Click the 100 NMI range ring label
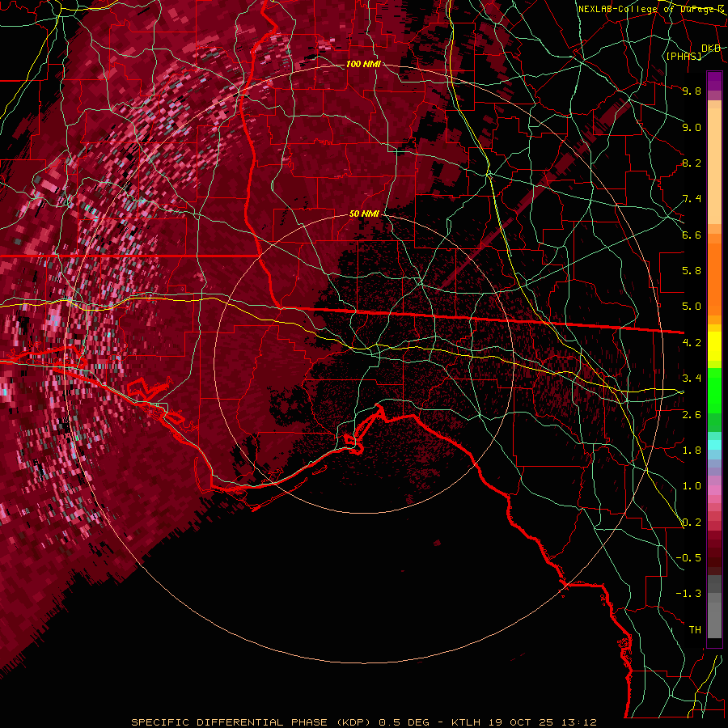The width and height of the screenshot is (728, 728). (363, 64)
